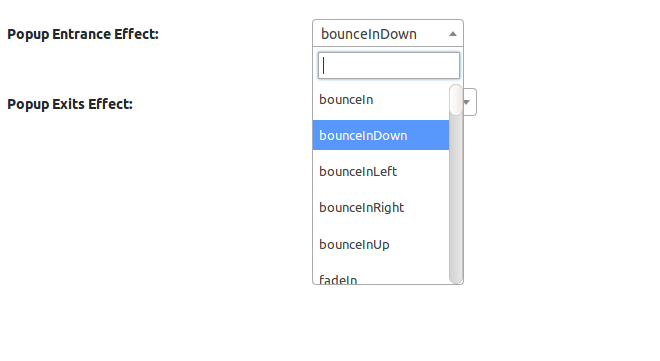Select bounceInRight entrance effect

[381, 207]
